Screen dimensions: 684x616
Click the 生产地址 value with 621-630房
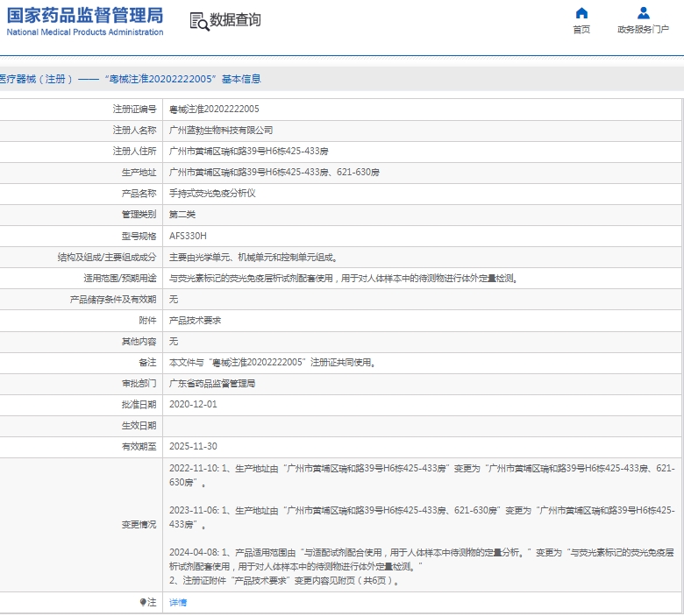point(274,173)
